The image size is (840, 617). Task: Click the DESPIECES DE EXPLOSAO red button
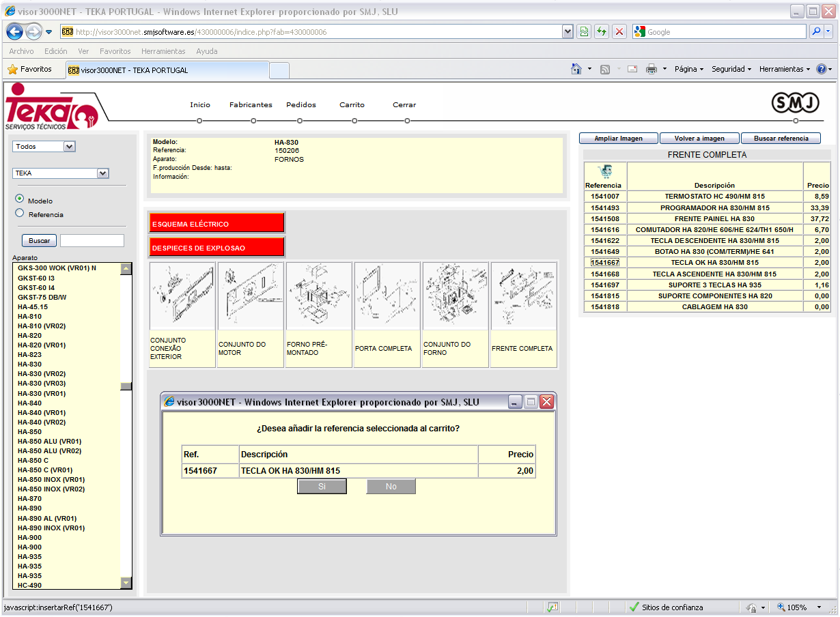[216, 247]
